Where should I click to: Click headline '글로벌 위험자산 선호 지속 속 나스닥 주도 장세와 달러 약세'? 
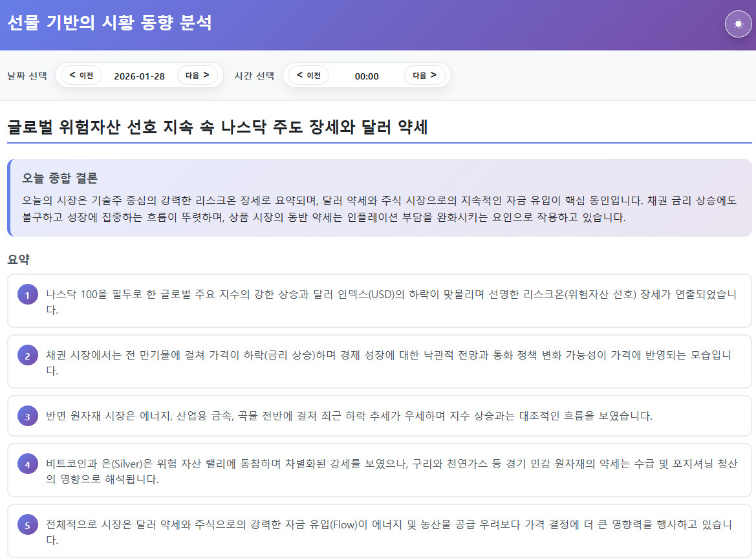(x=217, y=127)
